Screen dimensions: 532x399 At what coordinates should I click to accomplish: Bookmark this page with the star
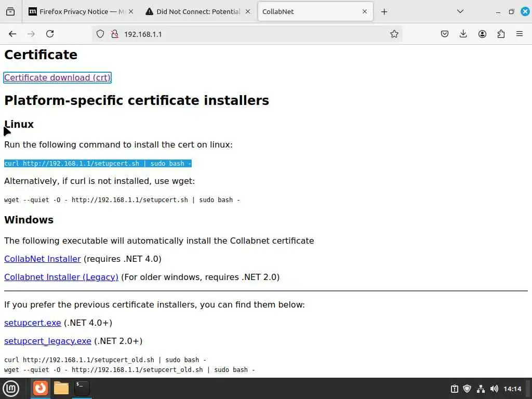pyautogui.click(x=394, y=34)
